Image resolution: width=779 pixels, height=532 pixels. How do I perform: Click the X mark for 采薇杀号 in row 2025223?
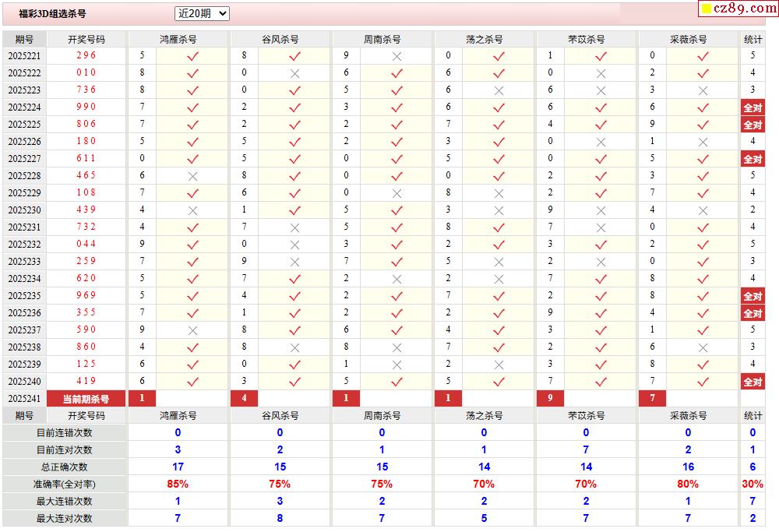pos(703,90)
